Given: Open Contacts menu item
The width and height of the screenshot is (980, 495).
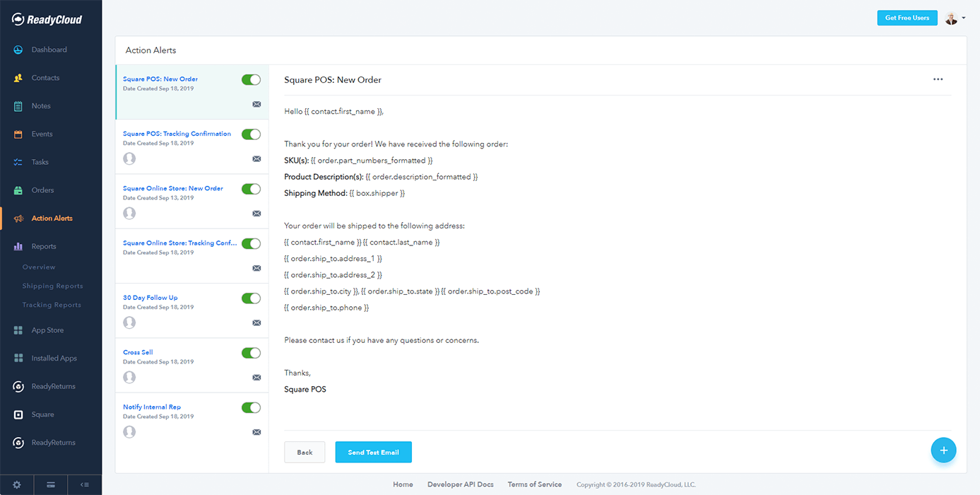Looking at the screenshot, I should coord(46,78).
